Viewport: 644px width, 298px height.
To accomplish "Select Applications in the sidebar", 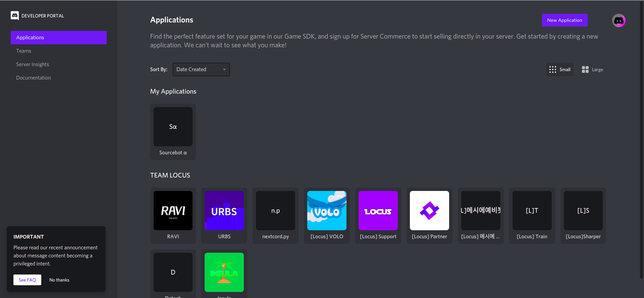I will 59,38.
